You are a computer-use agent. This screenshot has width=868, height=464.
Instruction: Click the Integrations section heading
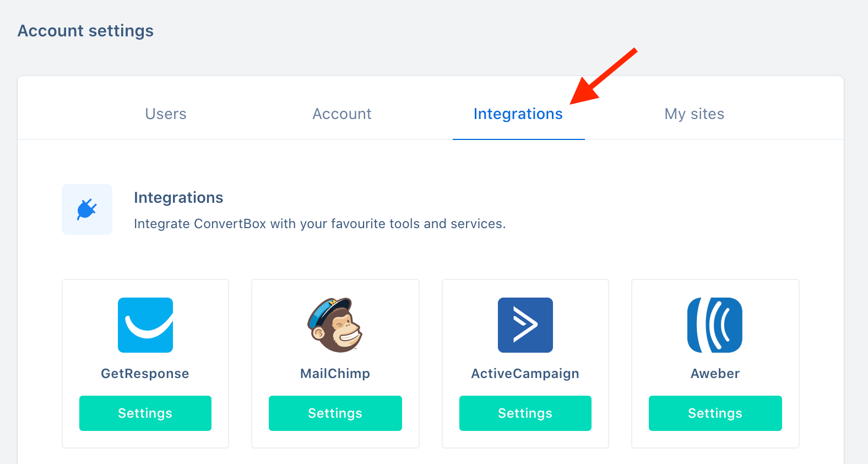(178, 198)
